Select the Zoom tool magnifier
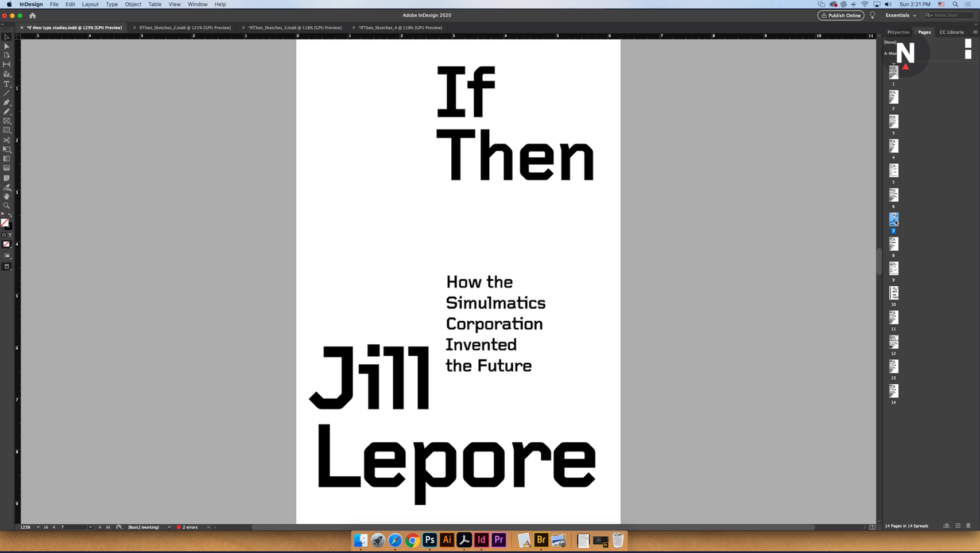 tap(7, 205)
